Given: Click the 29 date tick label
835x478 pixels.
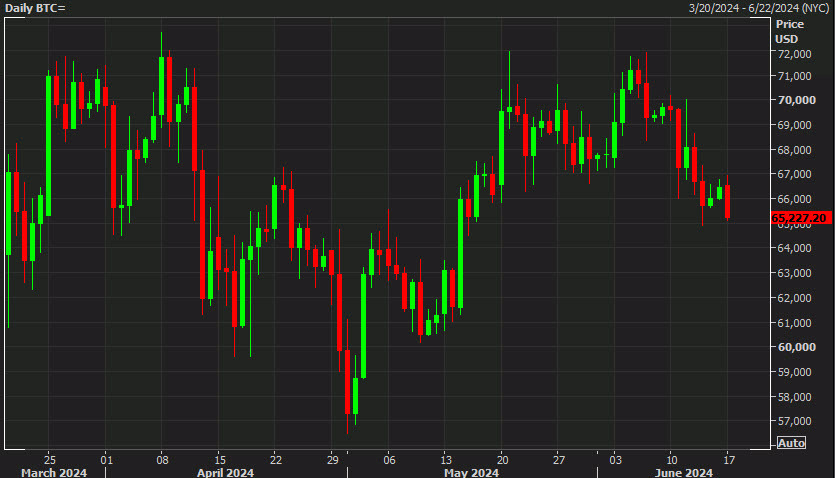Looking at the screenshot, I should [x=332, y=460].
